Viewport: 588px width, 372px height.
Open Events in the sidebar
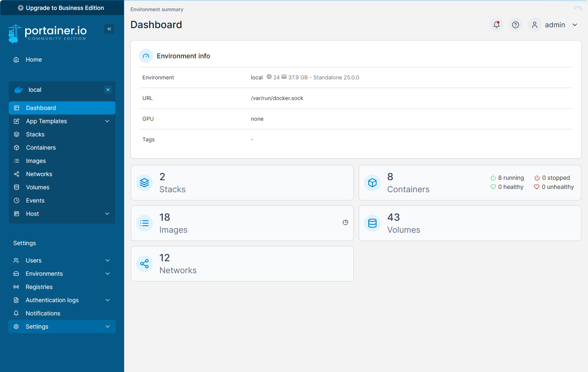(62, 200)
